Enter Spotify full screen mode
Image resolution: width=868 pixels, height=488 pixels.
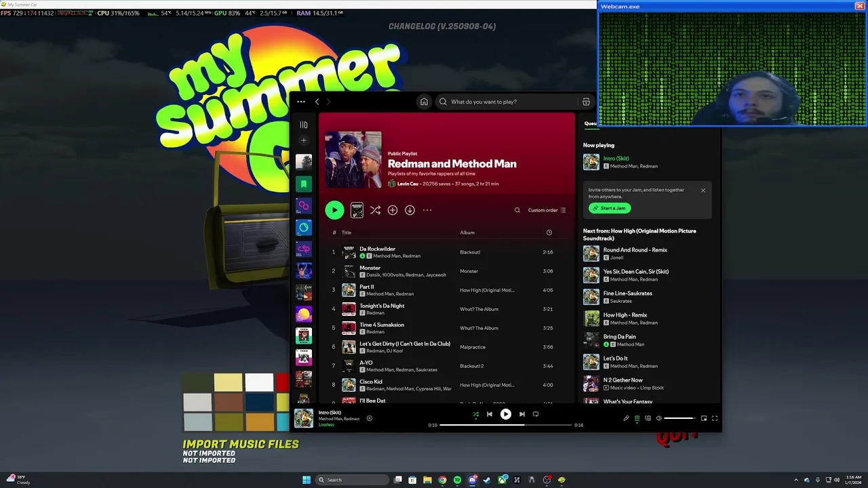pyautogui.click(x=714, y=418)
